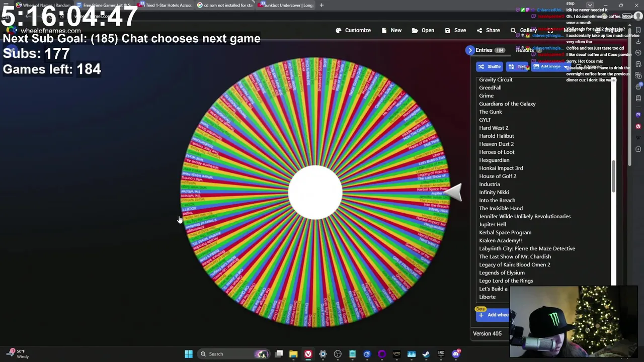Switch to the Wheel of Names browser tab
This screenshot has width=644, height=362.
pyautogui.click(x=43, y=5)
